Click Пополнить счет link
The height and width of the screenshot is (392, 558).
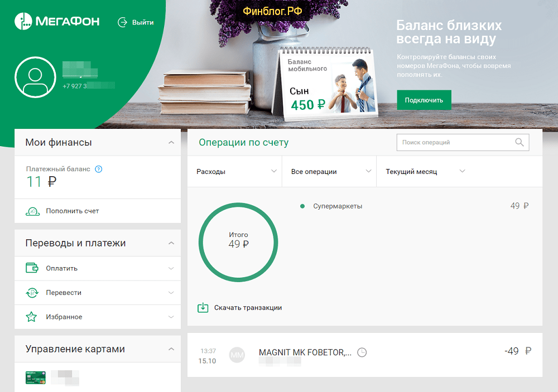point(73,211)
